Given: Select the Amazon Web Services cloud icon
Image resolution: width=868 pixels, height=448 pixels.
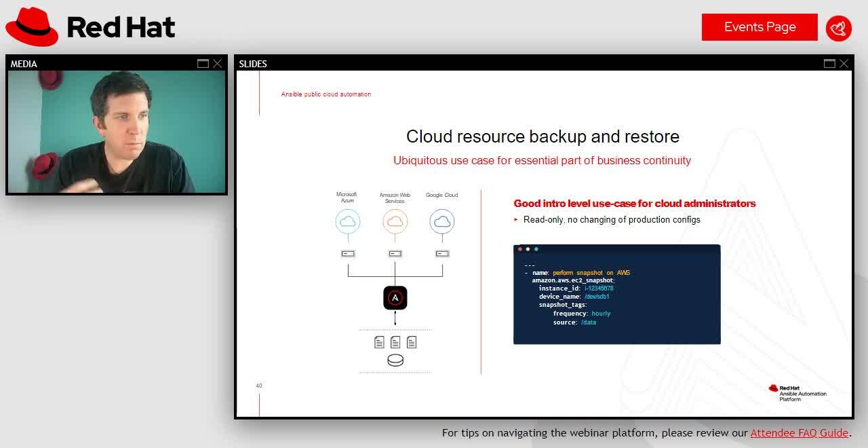Looking at the screenshot, I should 395,221.
